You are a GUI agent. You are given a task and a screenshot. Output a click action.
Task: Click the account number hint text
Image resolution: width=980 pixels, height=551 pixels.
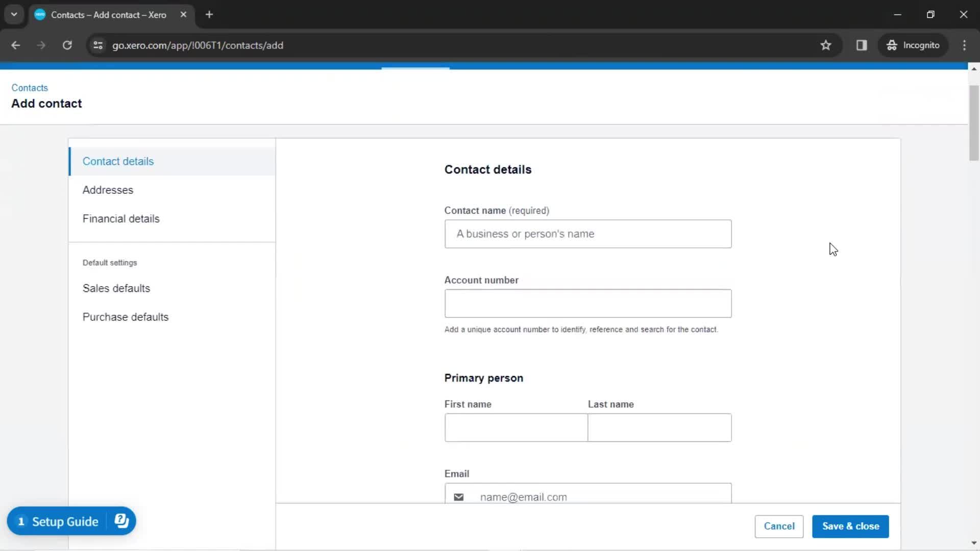[581, 330]
